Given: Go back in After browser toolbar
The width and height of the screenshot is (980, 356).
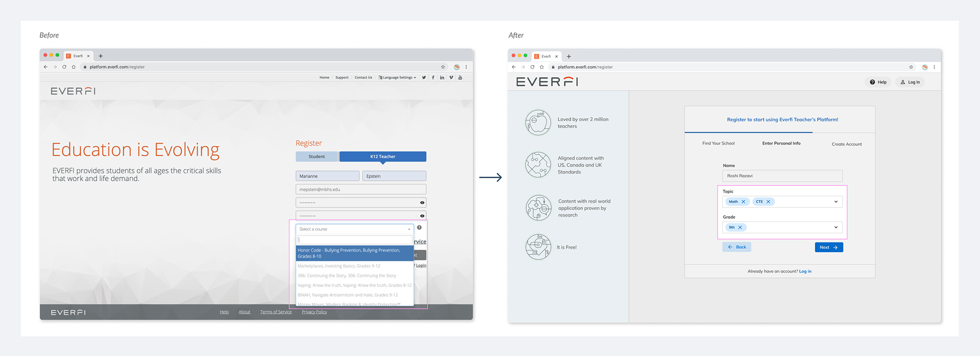Looking at the screenshot, I should pos(513,67).
